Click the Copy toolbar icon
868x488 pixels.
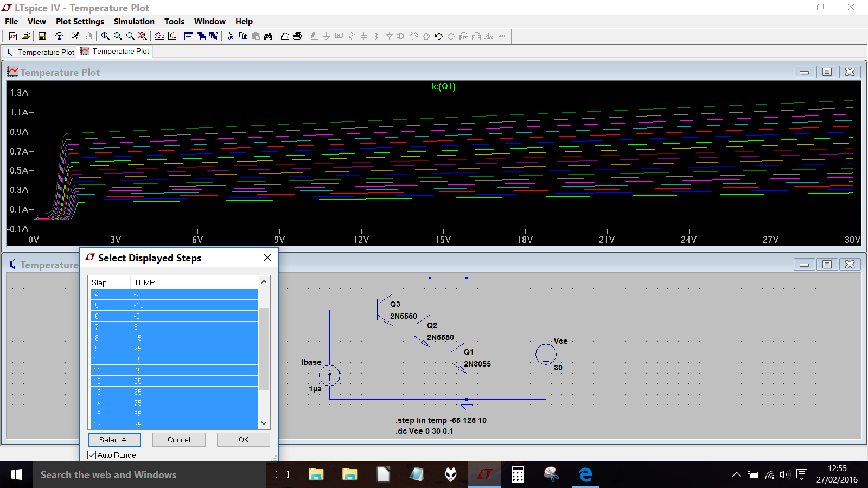coord(243,36)
